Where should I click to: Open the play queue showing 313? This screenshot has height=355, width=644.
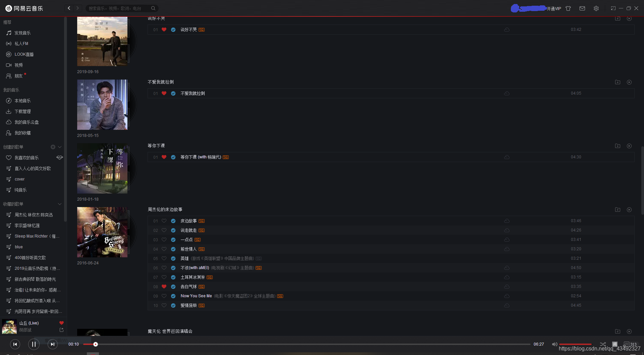[x=630, y=344]
